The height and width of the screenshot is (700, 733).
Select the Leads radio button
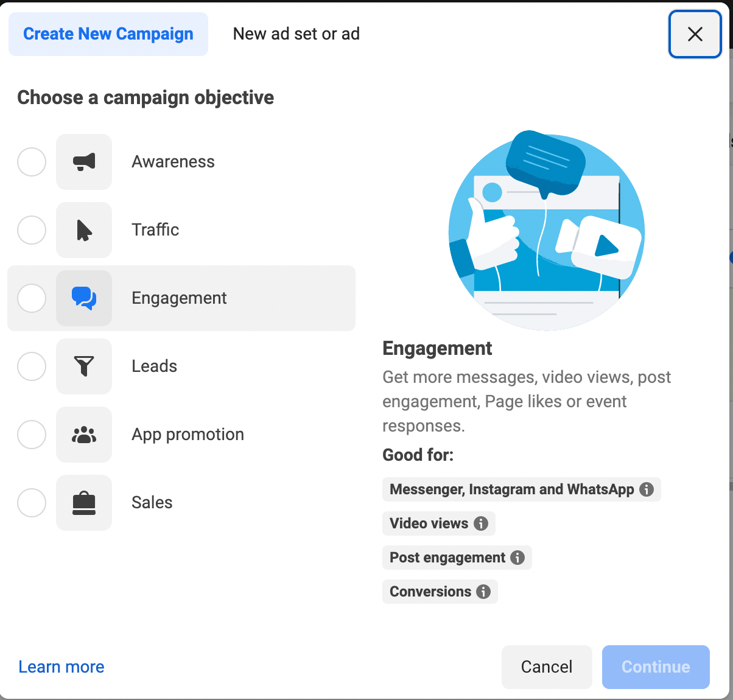[x=32, y=366]
